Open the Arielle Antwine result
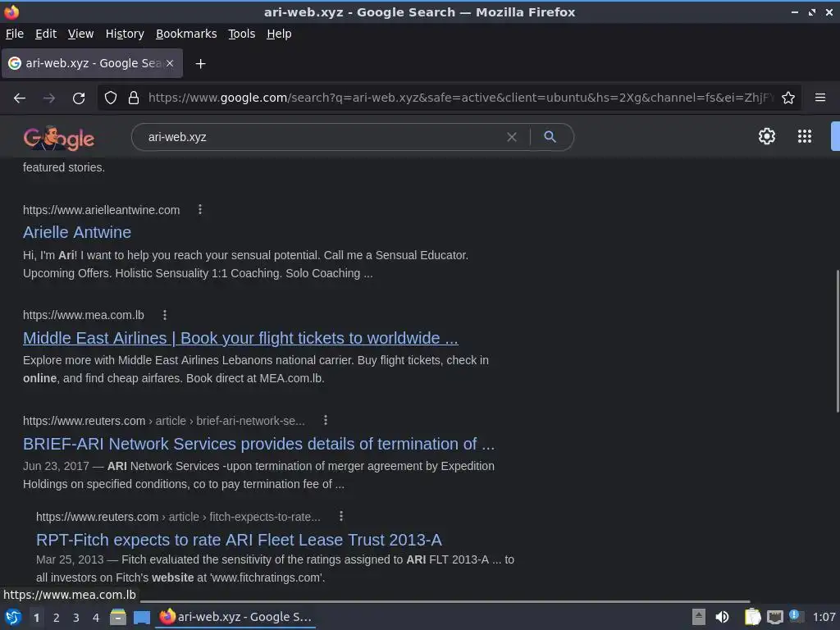840x630 pixels. click(x=77, y=232)
